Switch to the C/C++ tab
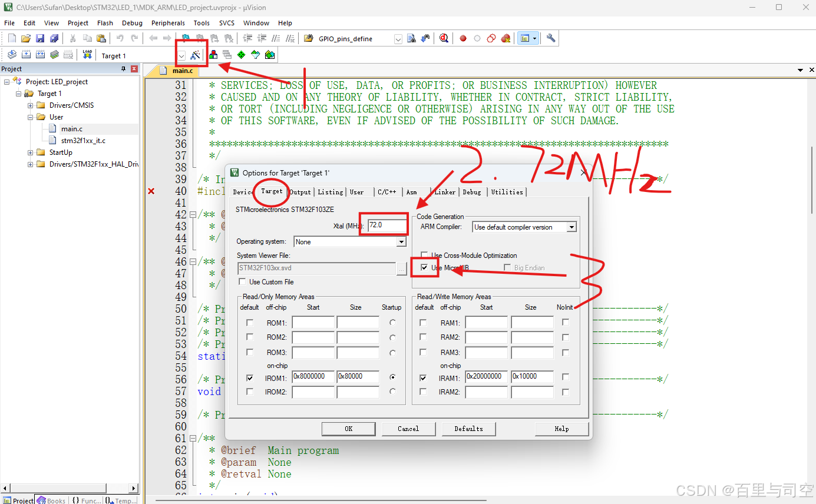Screen dimensions: 816x504 (x=387, y=192)
